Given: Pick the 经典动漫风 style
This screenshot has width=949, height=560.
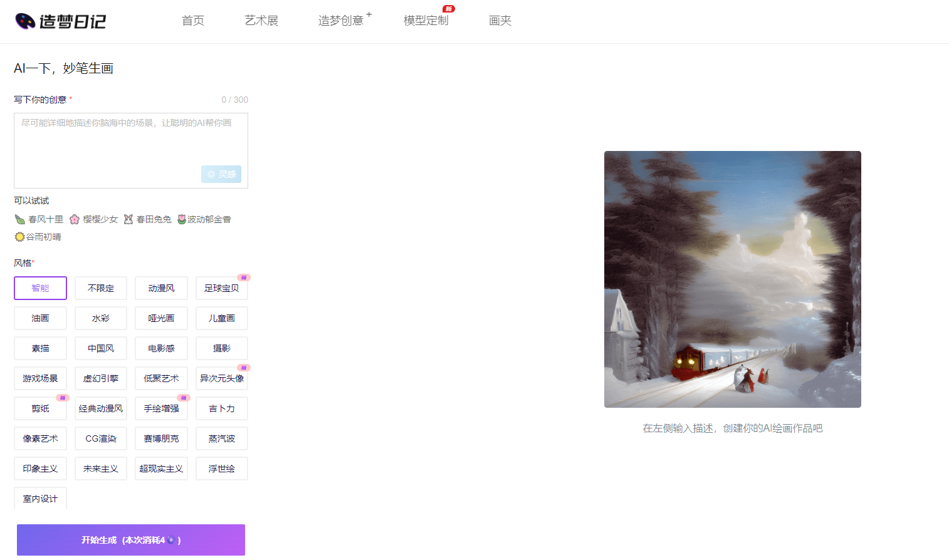Looking at the screenshot, I should click(101, 408).
